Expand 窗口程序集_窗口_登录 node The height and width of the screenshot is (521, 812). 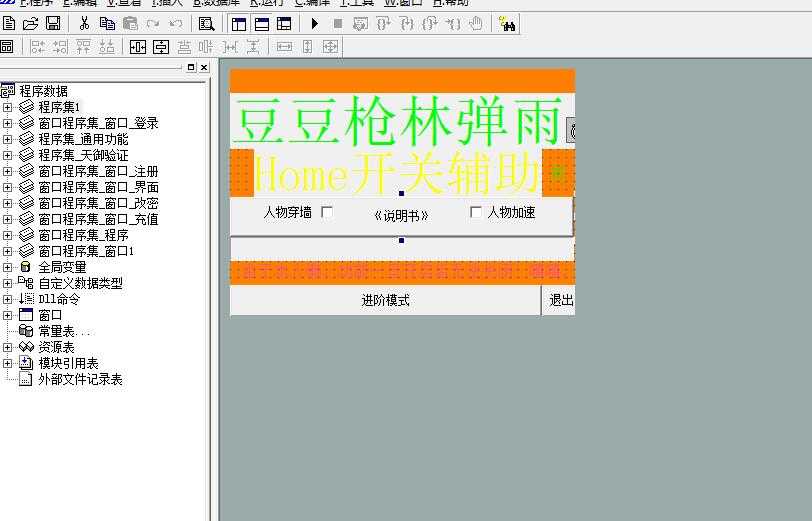tap(7, 123)
